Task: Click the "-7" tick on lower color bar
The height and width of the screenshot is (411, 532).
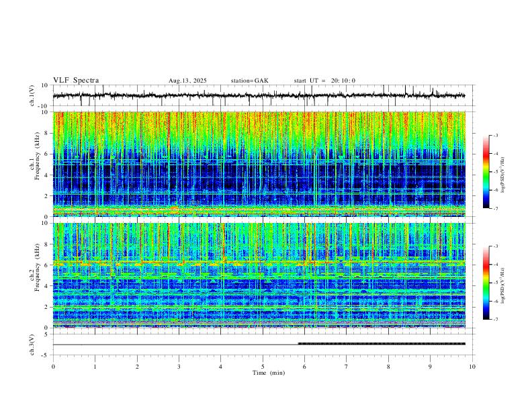Action: pyautogui.click(x=496, y=320)
